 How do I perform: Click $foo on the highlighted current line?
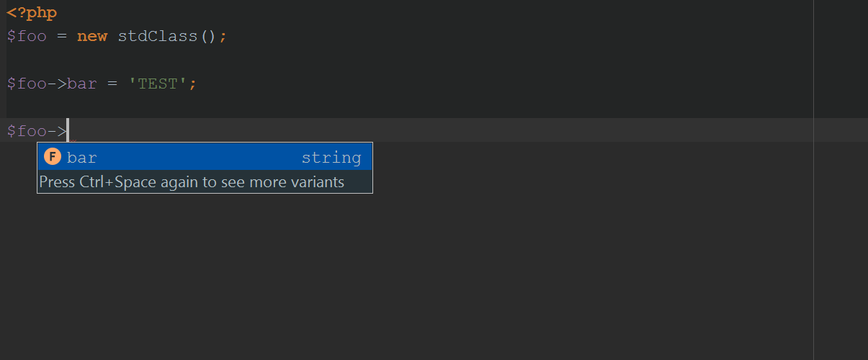click(27, 131)
